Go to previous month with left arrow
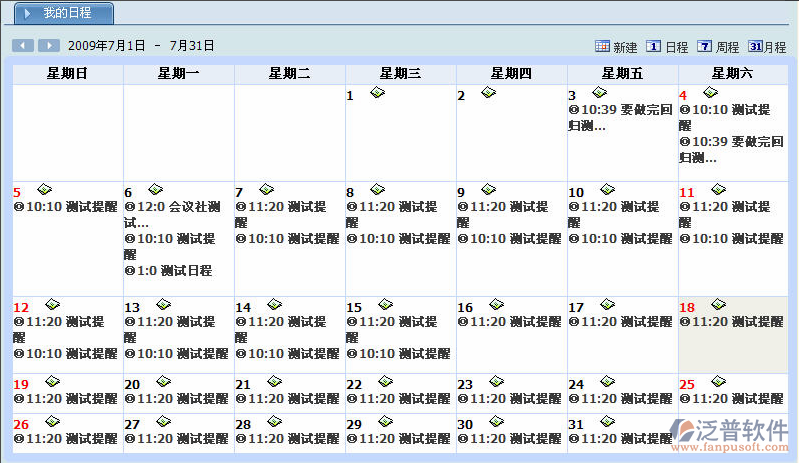Viewport: 799px width, 463px height. 23,46
